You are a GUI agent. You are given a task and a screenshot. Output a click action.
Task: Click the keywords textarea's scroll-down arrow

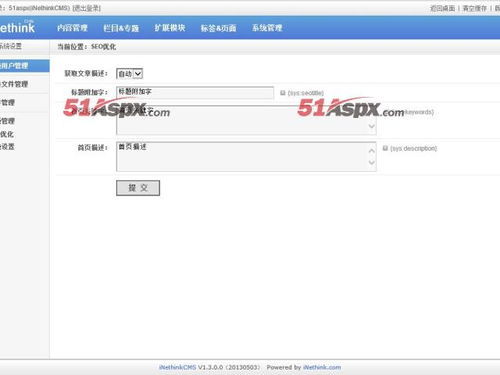click(x=372, y=126)
